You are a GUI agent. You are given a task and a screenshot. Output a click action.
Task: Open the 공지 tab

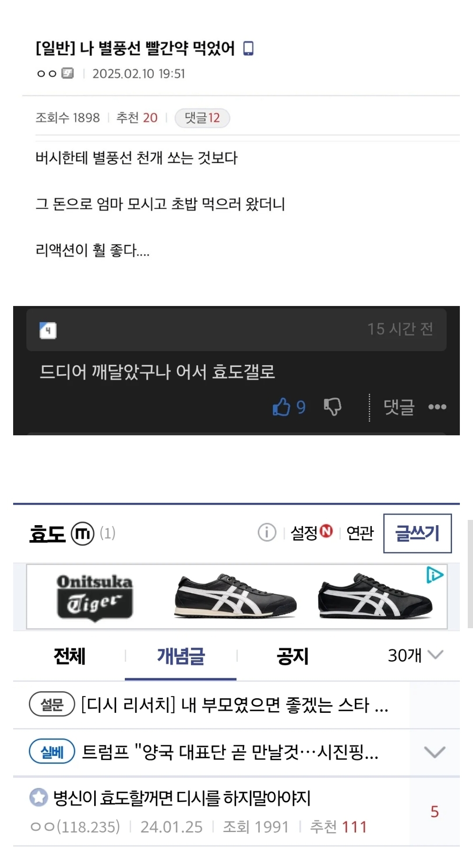tap(293, 656)
